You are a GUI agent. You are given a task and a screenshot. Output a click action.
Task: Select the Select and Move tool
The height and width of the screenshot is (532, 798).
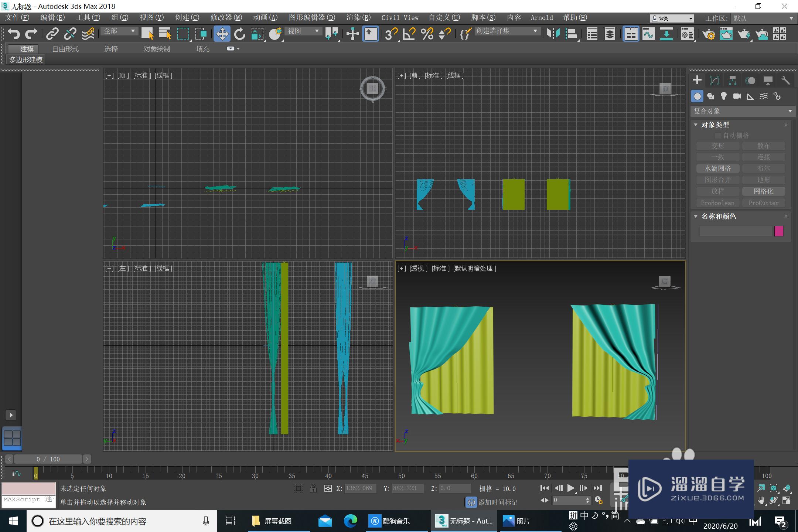pyautogui.click(x=222, y=34)
